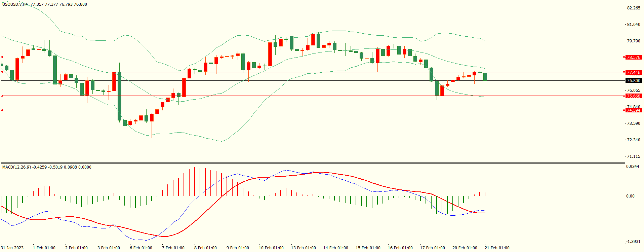Click the 0.9344 MACD scale value

(x=633, y=167)
